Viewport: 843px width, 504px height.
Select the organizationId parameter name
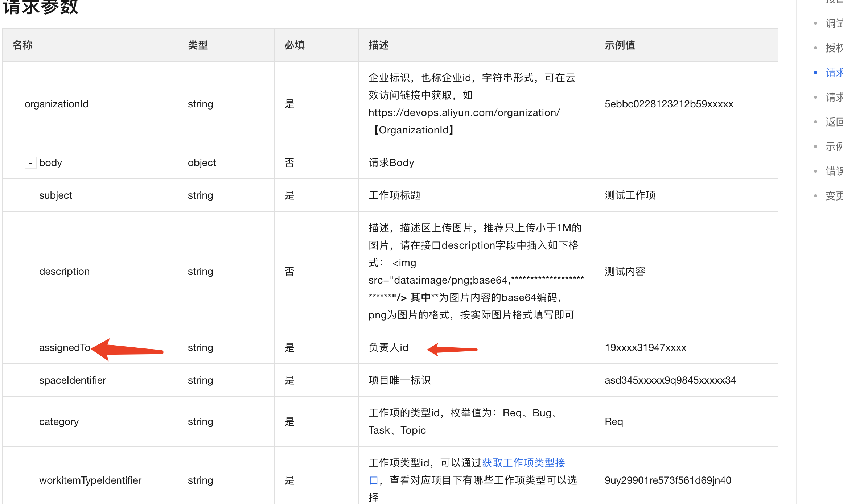57,104
